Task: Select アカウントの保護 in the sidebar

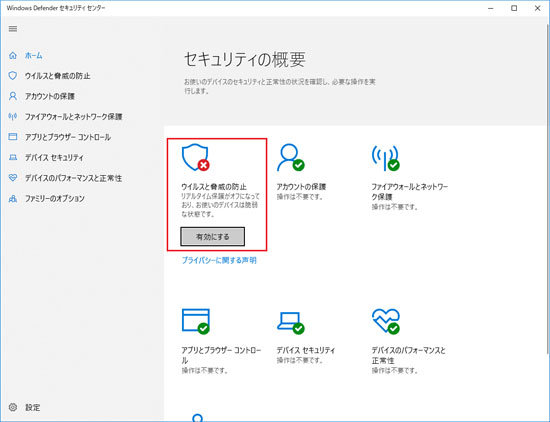Action: tap(50, 96)
